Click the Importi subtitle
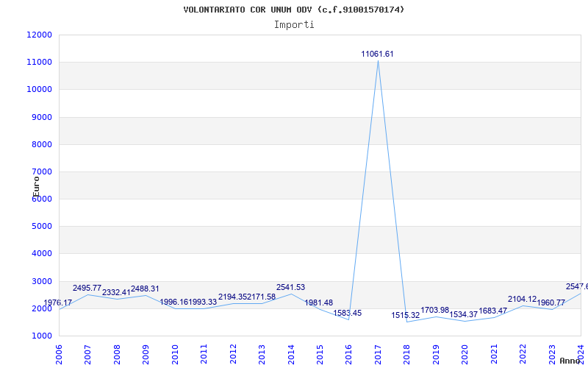 [294, 25]
